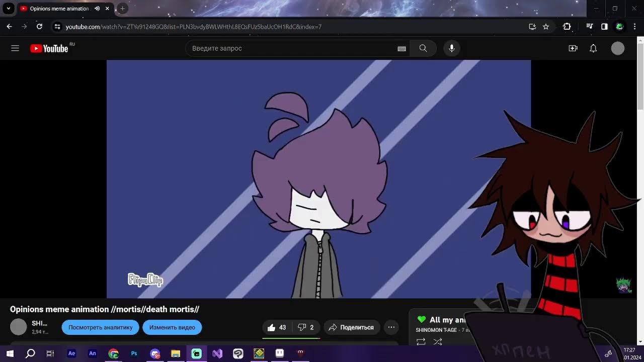Go to YouTube home via logo

pyautogui.click(x=49, y=48)
